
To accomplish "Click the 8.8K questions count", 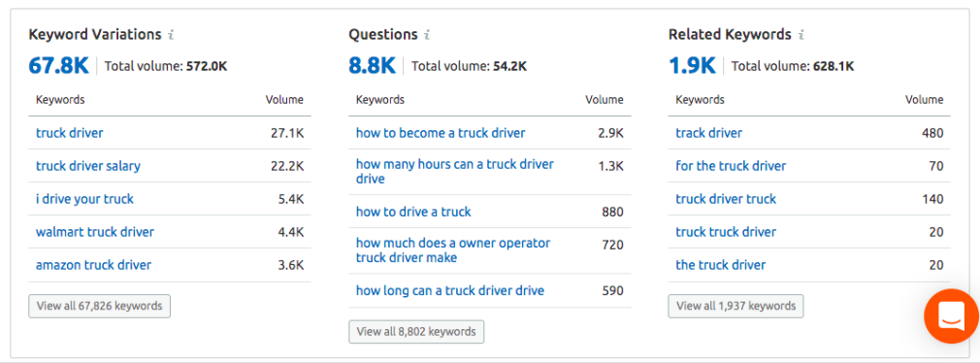I will coord(372,66).
